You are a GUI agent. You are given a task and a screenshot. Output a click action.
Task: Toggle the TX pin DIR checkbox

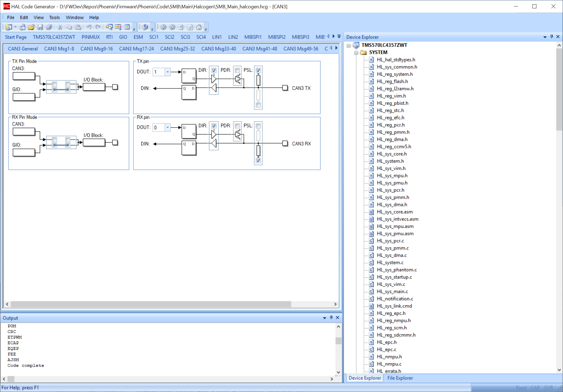coord(214,70)
